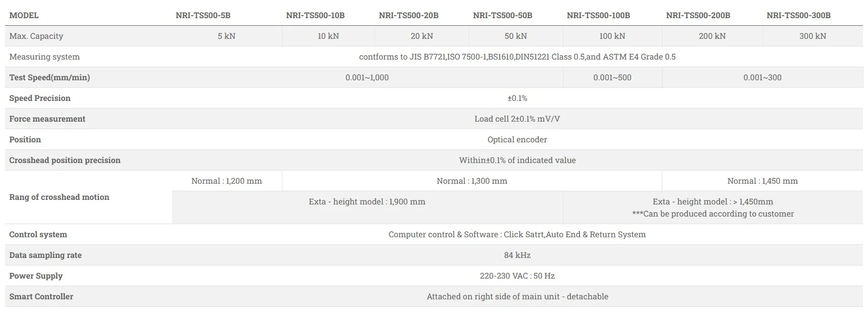Click the Optical encoder cell
The height and width of the screenshot is (317, 868).
point(517,139)
